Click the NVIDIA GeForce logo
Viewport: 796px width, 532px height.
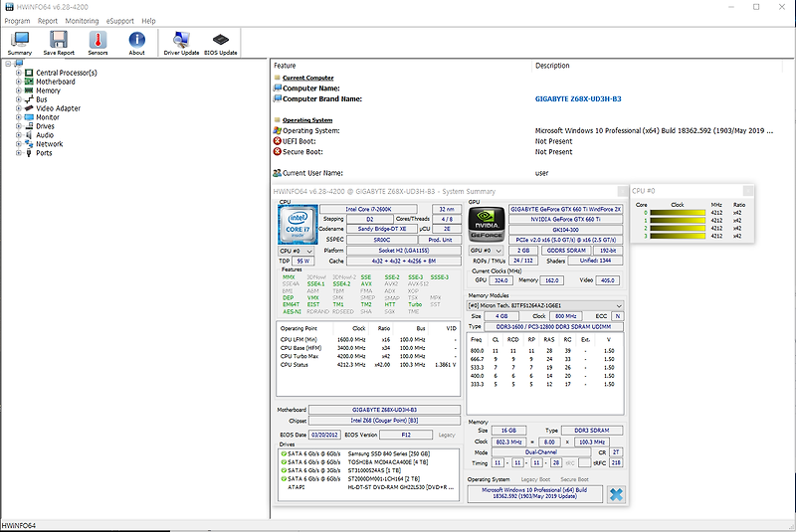tap(487, 225)
